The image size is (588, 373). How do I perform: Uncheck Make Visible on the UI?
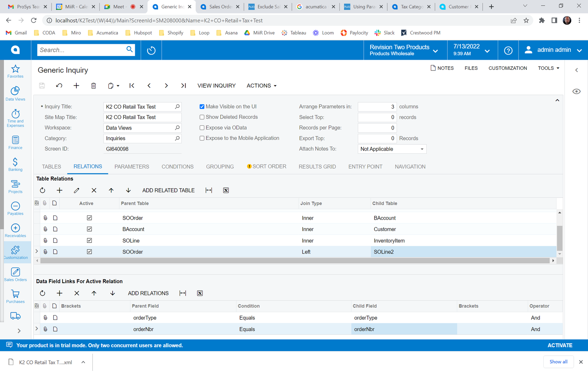pyautogui.click(x=202, y=107)
